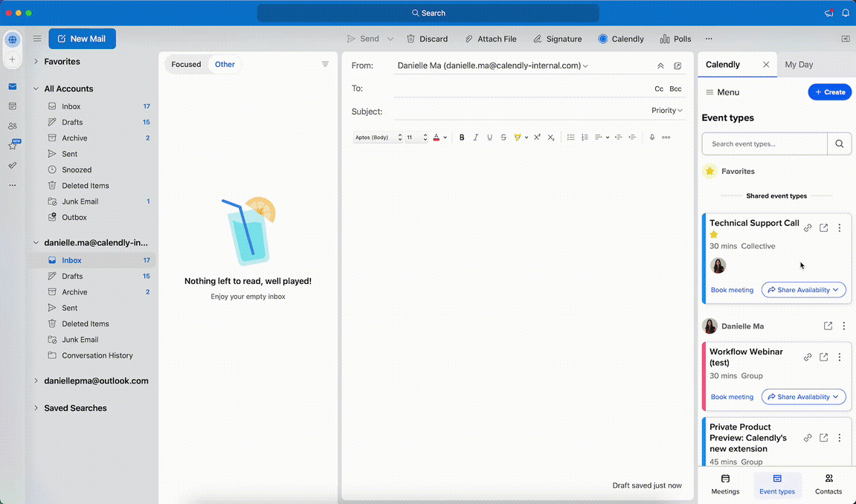Open the Calendly Menu

pyautogui.click(x=722, y=92)
